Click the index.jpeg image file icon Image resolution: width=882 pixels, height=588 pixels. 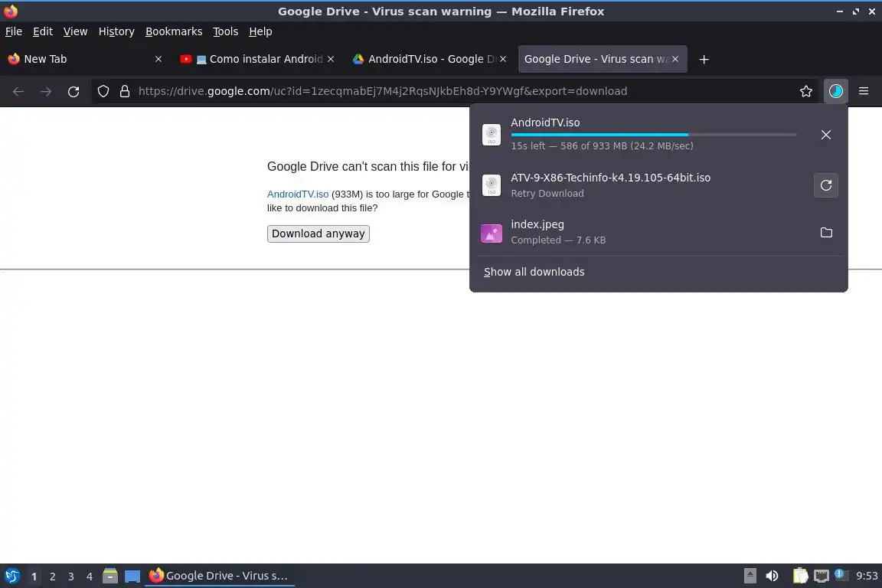pos(491,233)
